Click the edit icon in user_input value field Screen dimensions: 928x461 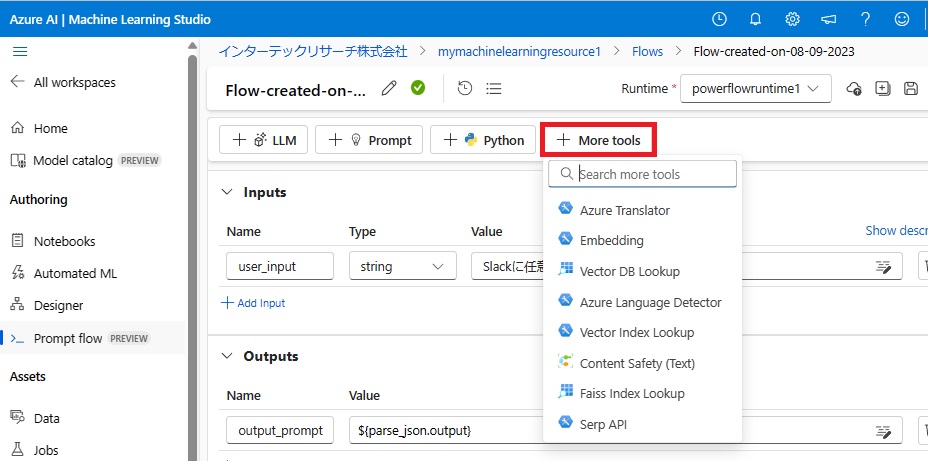883,267
